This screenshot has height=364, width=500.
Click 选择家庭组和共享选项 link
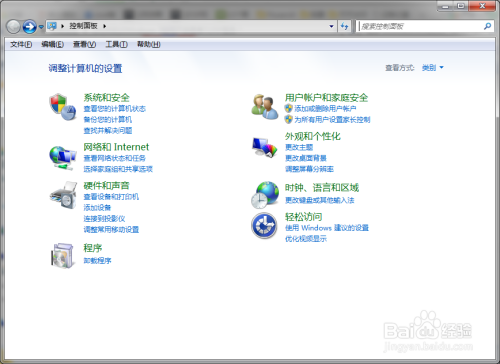pos(118,169)
